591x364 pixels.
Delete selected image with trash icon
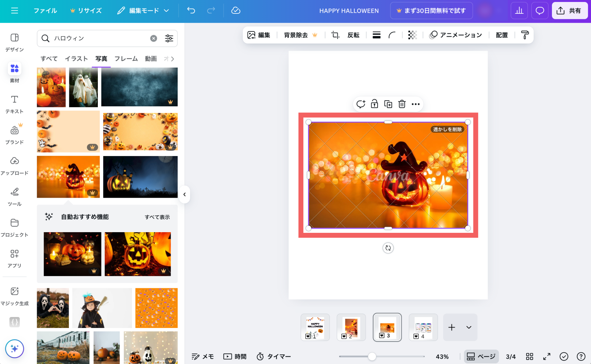[402, 104]
